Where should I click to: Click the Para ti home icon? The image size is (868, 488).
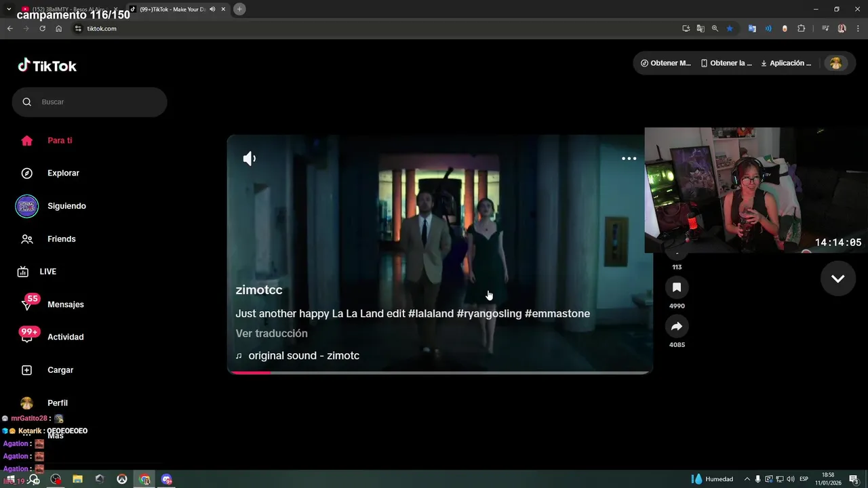(x=27, y=140)
